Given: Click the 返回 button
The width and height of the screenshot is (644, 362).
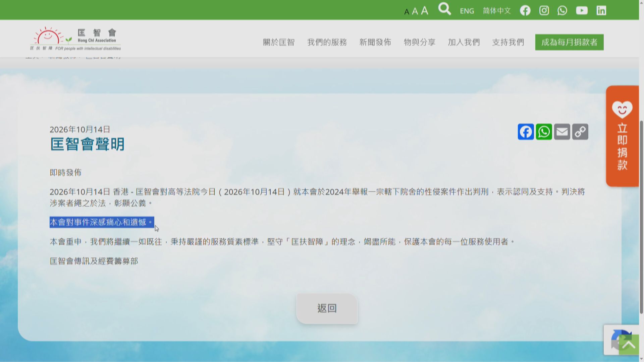Looking at the screenshot, I should (x=327, y=308).
